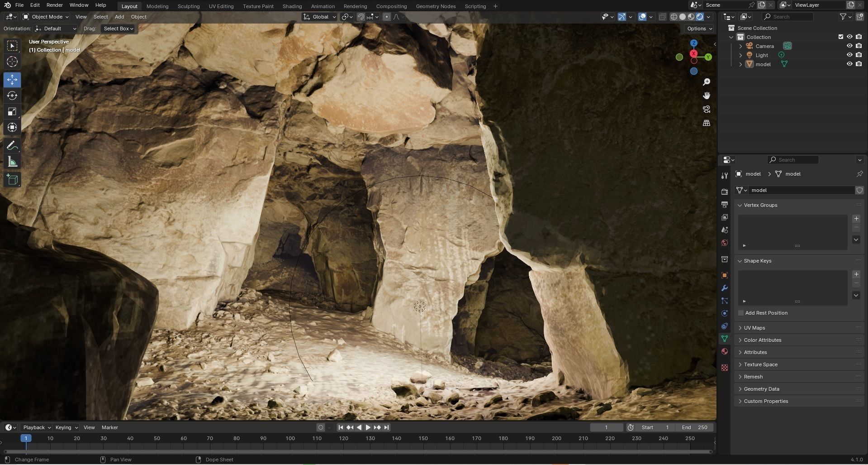Open the Physics properties tab
The image size is (868, 465).
coord(725,313)
